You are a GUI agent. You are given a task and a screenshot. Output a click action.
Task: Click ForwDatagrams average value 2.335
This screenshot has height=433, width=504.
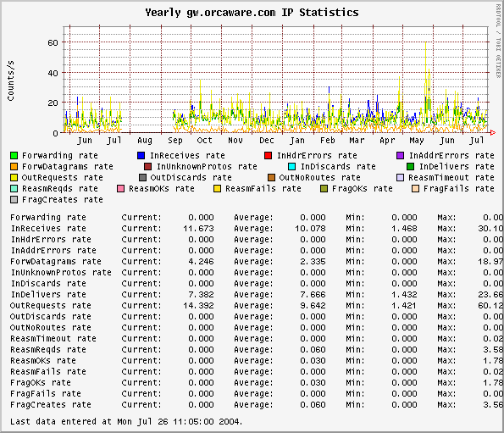313,262
